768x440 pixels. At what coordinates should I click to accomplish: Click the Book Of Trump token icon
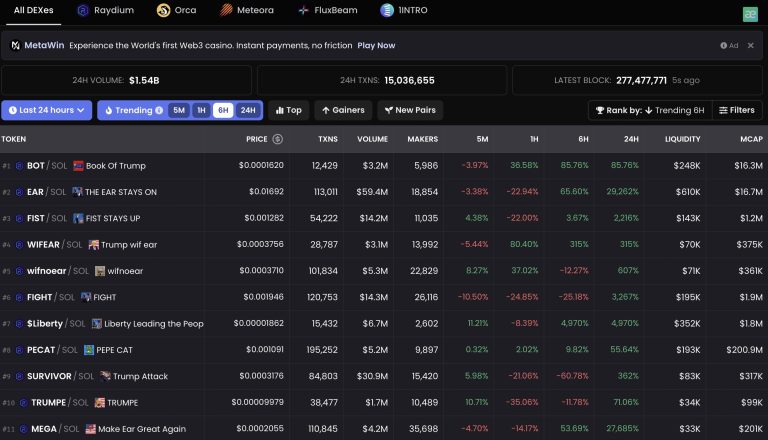point(78,166)
